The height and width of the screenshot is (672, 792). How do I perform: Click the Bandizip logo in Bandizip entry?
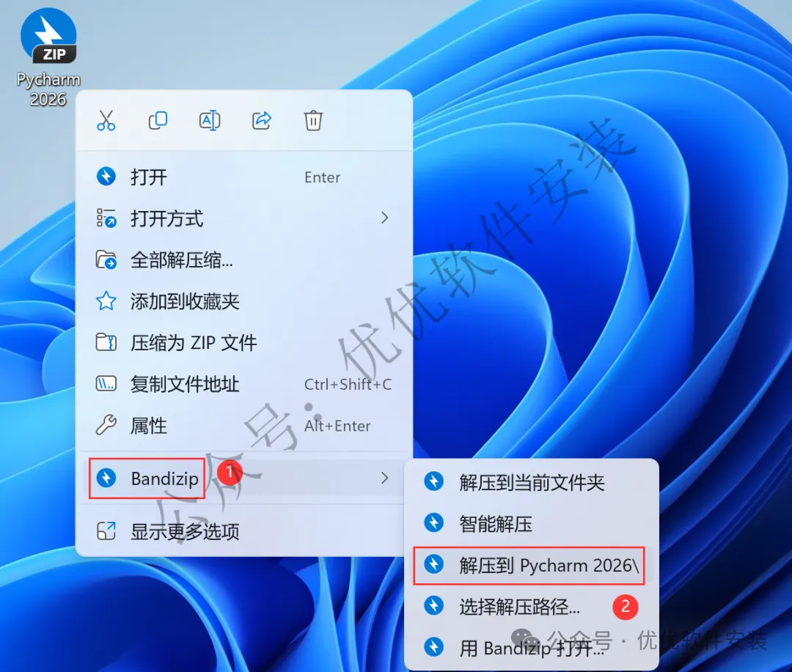[106, 478]
